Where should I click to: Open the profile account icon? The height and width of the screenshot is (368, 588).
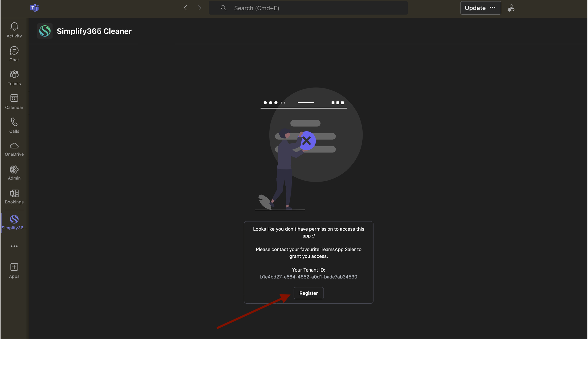pyautogui.click(x=511, y=8)
